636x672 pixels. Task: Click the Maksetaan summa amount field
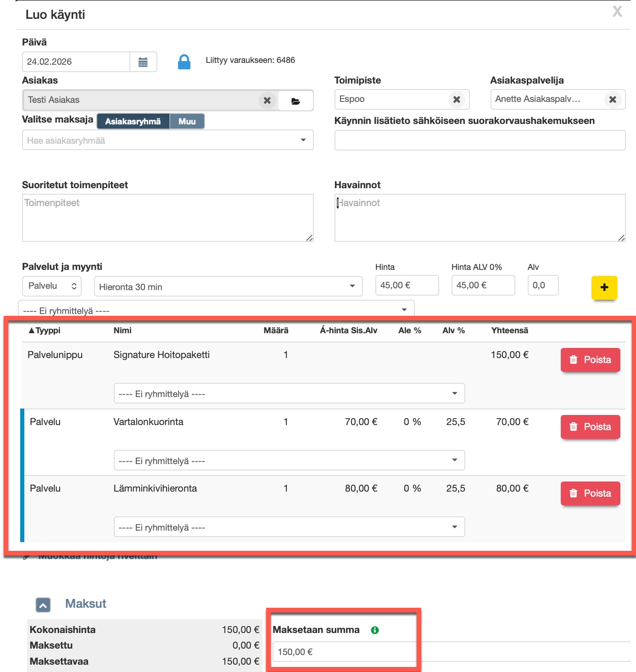(x=344, y=652)
